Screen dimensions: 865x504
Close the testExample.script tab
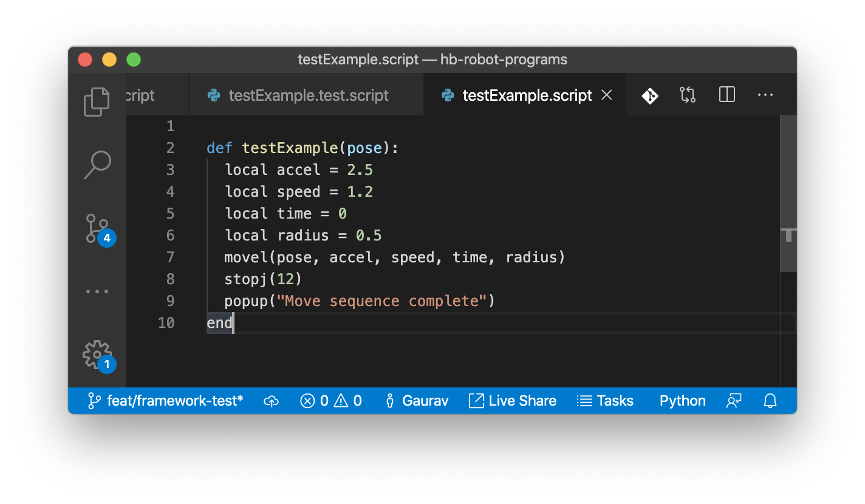pyautogui.click(x=606, y=95)
